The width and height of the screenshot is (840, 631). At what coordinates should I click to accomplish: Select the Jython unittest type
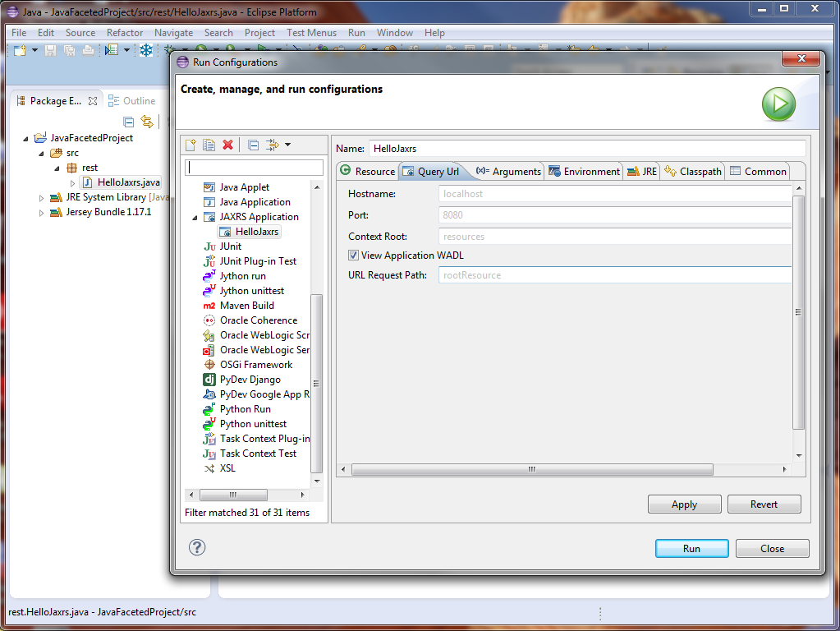252,291
